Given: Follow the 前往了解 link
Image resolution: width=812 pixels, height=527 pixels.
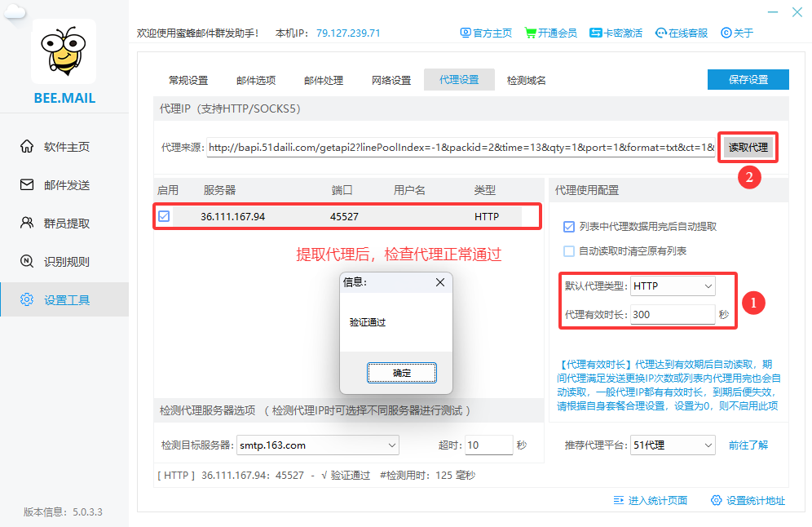Looking at the screenshot, I should [748, 445].
